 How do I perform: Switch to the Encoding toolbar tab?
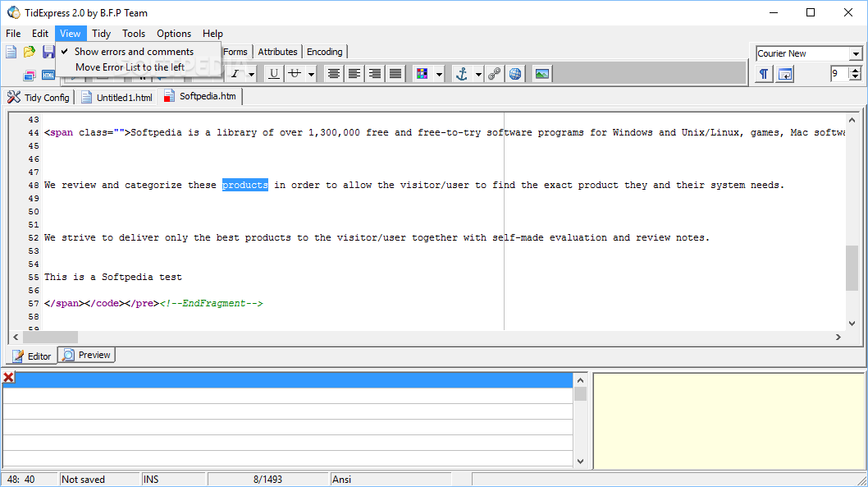[324, 52]
